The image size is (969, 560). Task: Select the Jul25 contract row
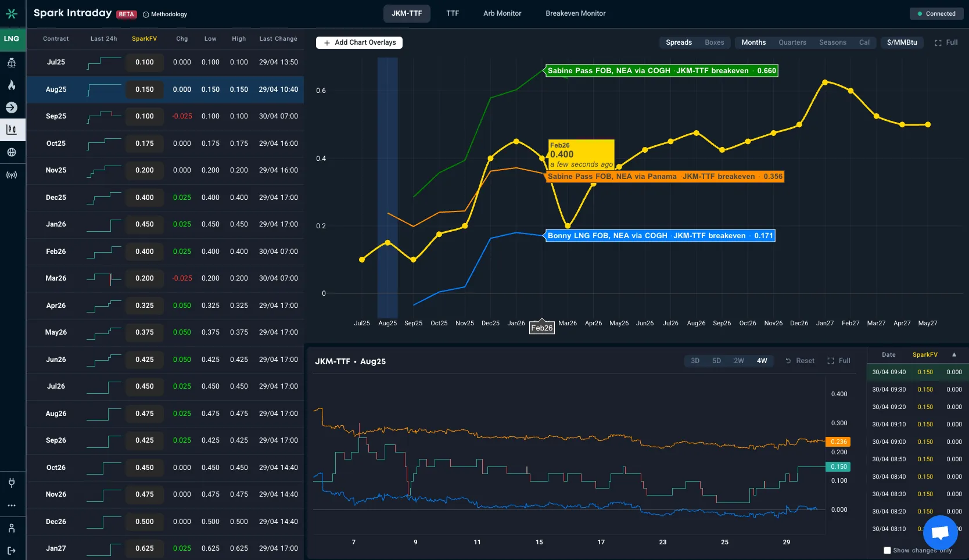165,62
